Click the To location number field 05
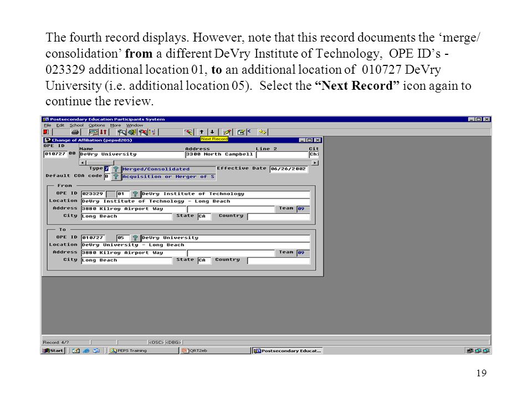The image size is (532, 399). (122, 238)
